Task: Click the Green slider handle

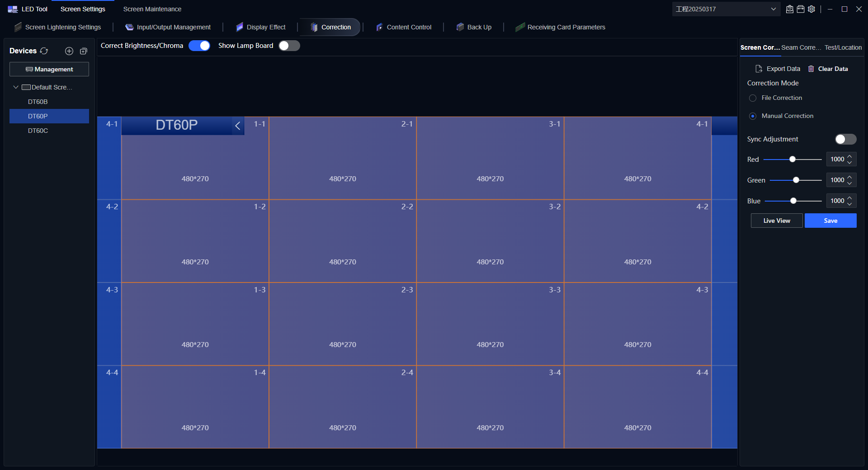Action: [796, 180]
